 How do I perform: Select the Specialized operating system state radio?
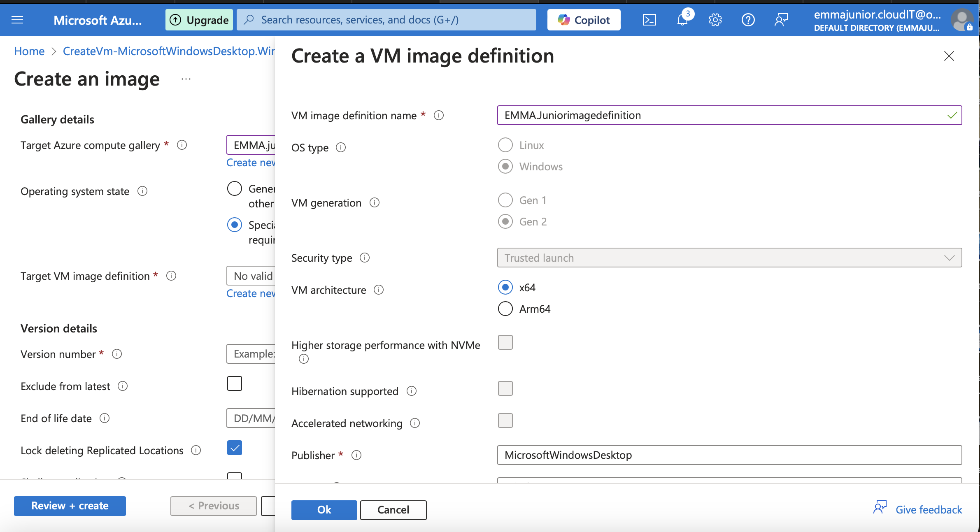[235, 225]
